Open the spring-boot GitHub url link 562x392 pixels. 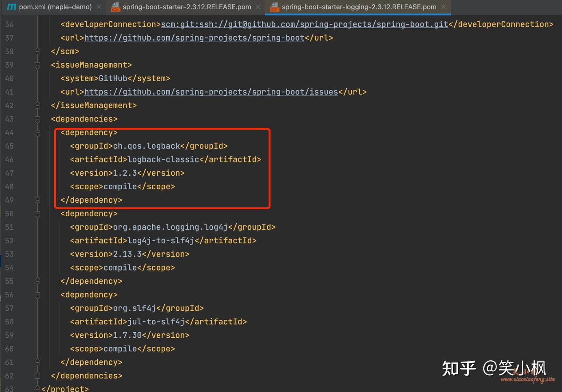[x=194, y=37]
